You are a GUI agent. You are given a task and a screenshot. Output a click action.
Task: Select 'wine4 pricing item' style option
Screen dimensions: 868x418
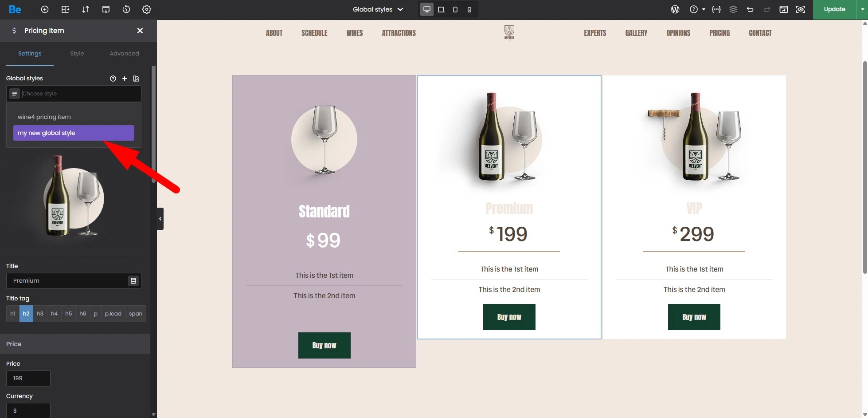pos(44,117)
